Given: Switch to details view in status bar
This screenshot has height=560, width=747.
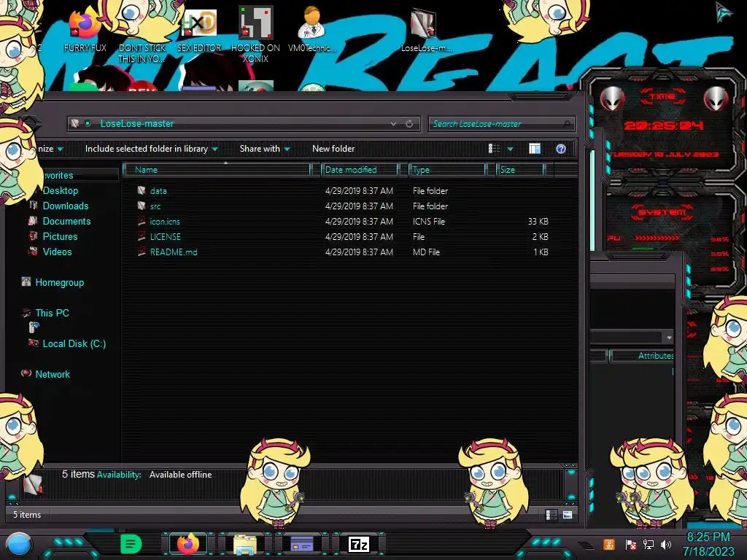Looking at the screenshot, I should click(551, 515).
